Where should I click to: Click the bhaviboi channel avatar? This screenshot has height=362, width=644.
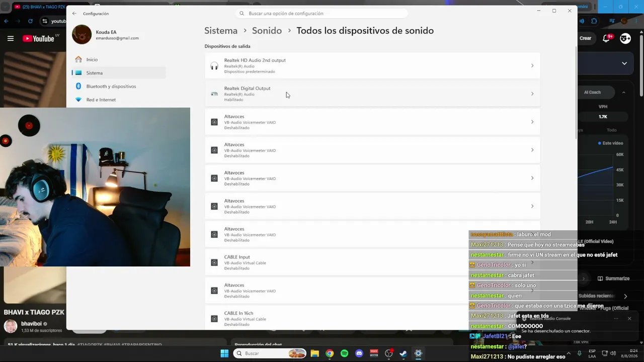pos(11,326)
